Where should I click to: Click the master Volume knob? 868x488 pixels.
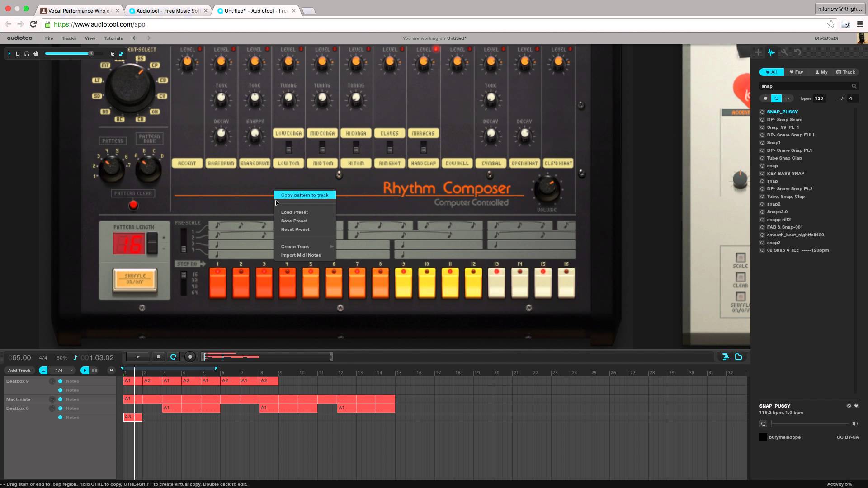pyautogui.click(x=547, y=190)
